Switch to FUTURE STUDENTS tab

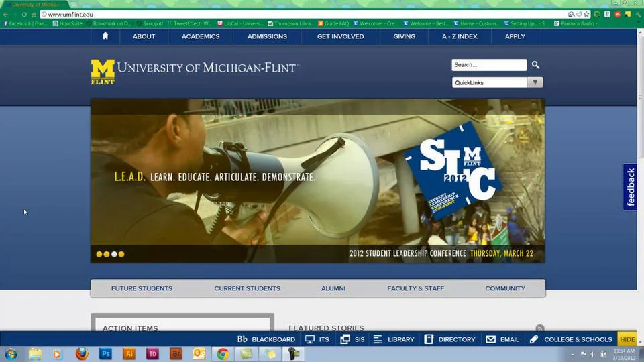pyautogui.click(x=142, y=288)
